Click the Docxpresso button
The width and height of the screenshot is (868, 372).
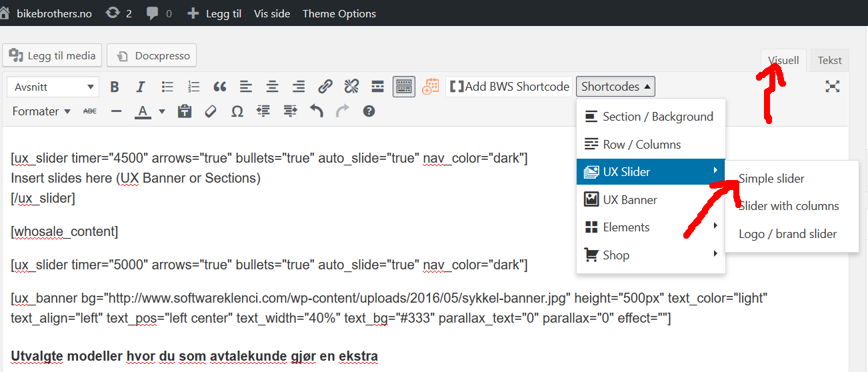tap(151, 56)
